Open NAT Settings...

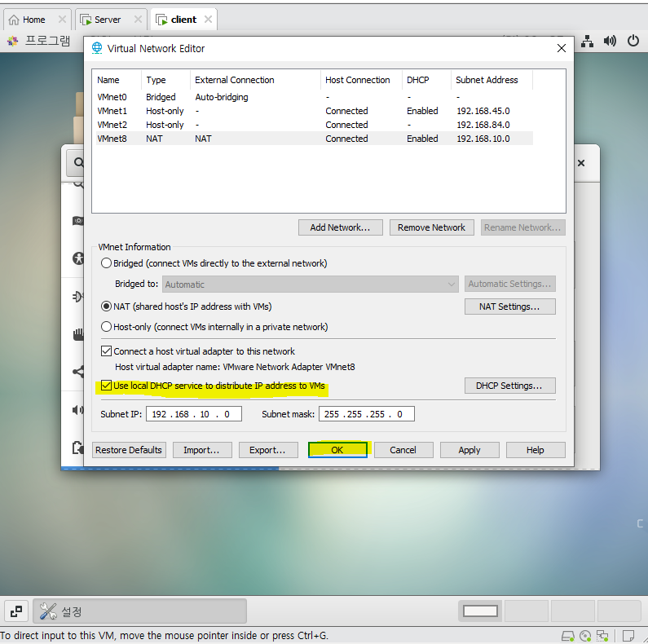[510, 307]
